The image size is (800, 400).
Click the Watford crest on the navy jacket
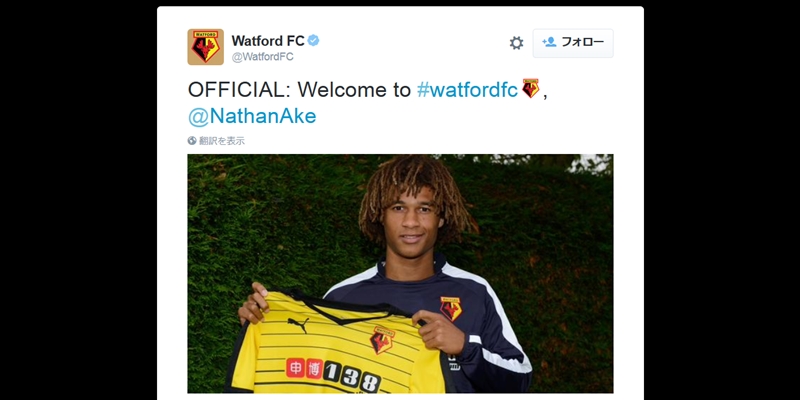pyautogui.click(x=451, y=308)
